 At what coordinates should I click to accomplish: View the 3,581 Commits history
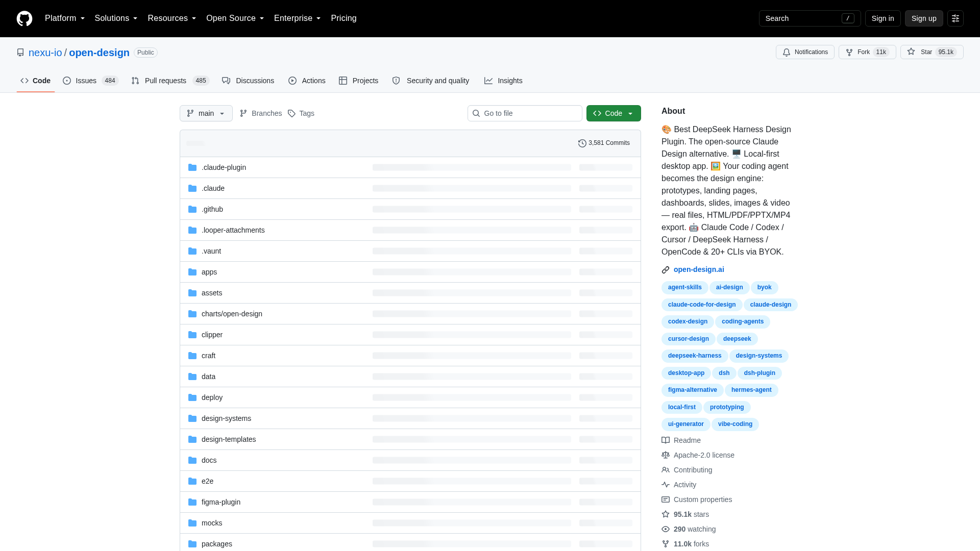click(x=604, y=143)
